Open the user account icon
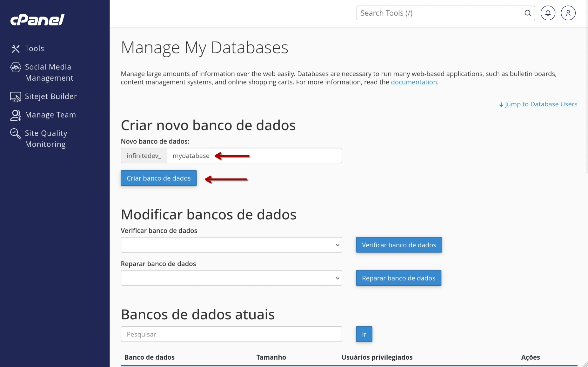The height and width of the screenshot is (367, 588). (568, 13)
